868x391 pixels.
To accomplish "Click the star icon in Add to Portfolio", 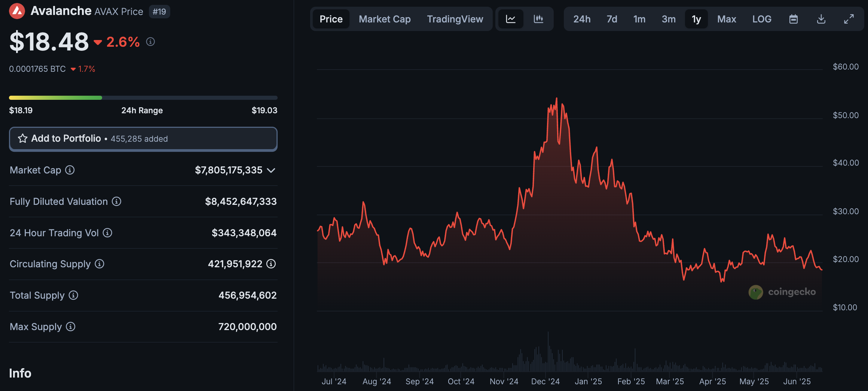I will tap(23, 139).
